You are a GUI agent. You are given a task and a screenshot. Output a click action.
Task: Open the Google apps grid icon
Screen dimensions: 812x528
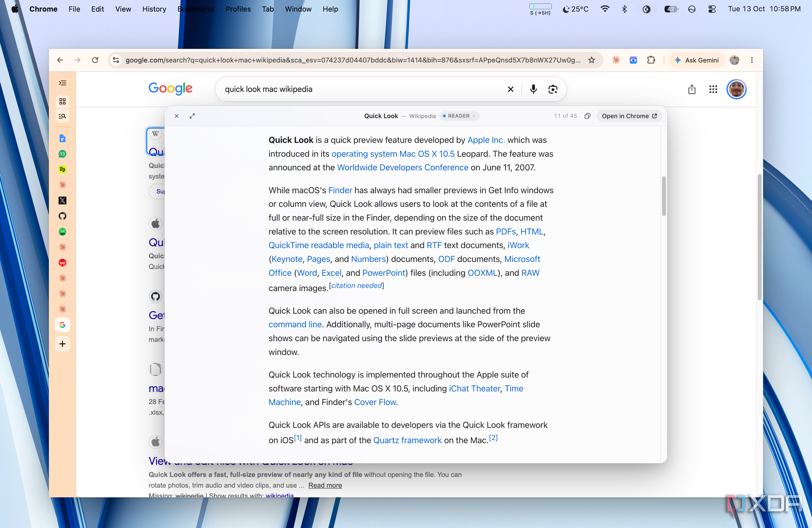(x=713, y=89)
